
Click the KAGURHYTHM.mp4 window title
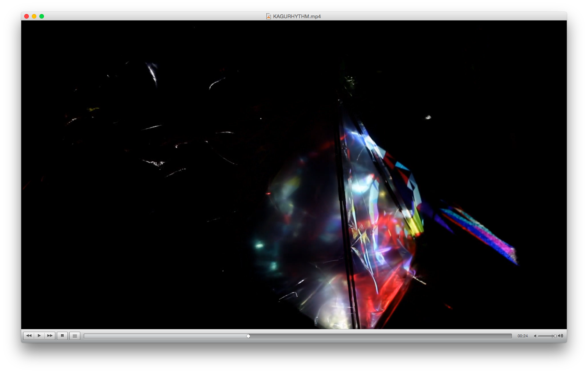point(297,16)
